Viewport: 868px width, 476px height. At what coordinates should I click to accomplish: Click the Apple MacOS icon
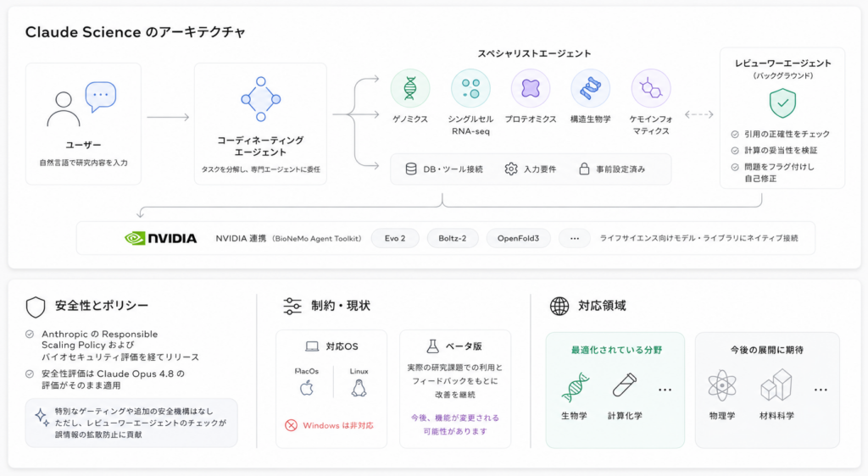coord(307,388)
